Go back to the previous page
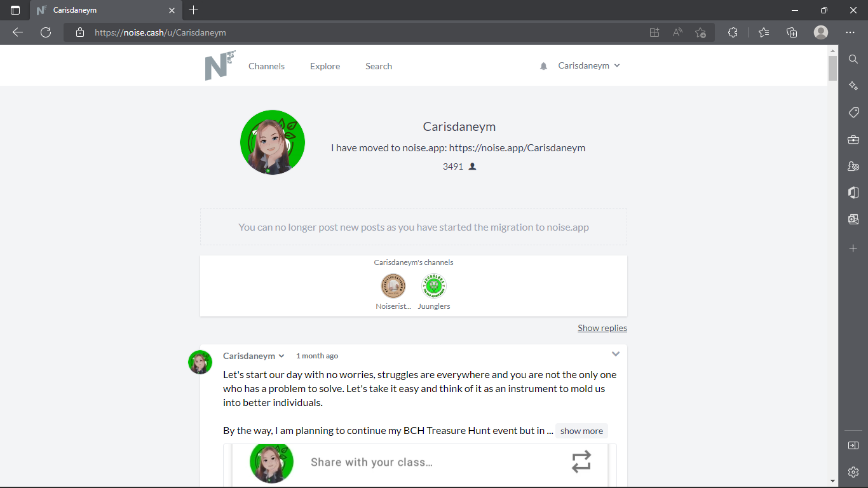Viewport: 868px width, 488px height. (18, 32)
